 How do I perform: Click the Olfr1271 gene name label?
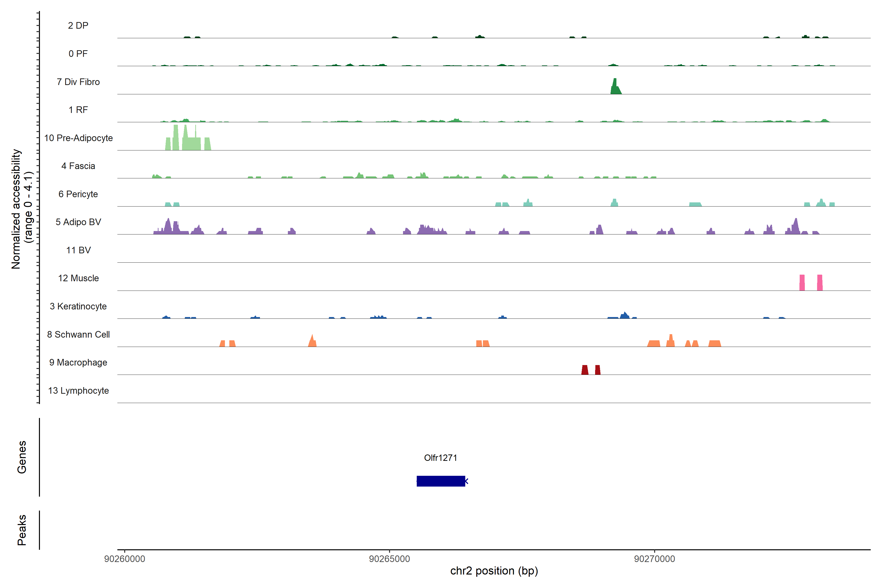click(x=440, y=458)
